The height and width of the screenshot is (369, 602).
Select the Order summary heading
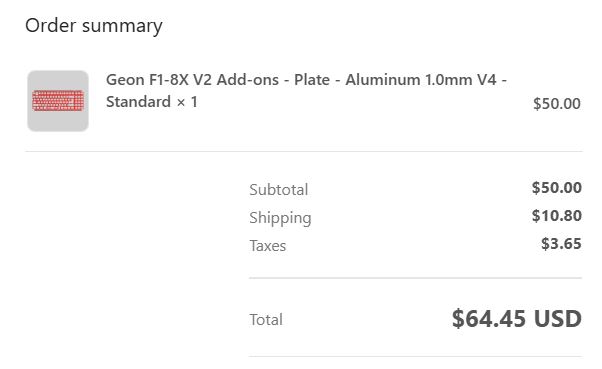tap(94, 27)
